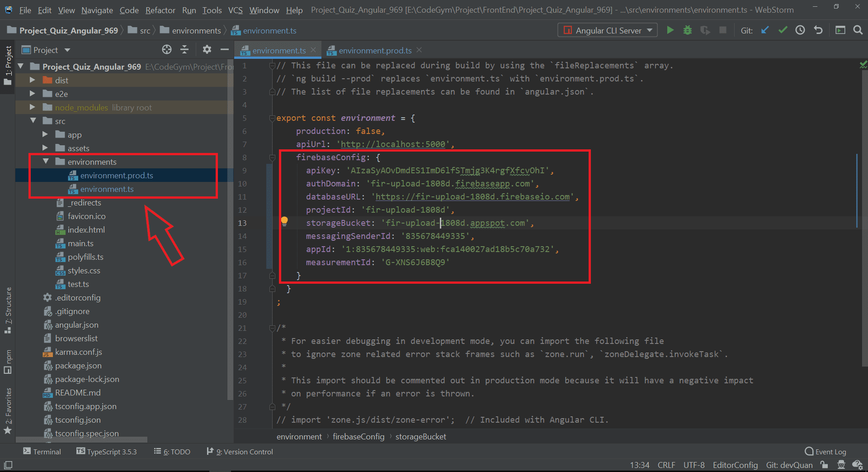This screenshot has width=868, height=472.
Task: Open Project panel settings gear
Action: [207, 50]
